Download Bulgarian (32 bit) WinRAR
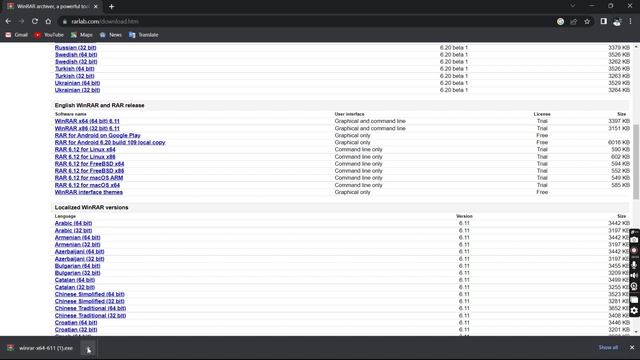The image size is (640, 360). pos(78,273)
